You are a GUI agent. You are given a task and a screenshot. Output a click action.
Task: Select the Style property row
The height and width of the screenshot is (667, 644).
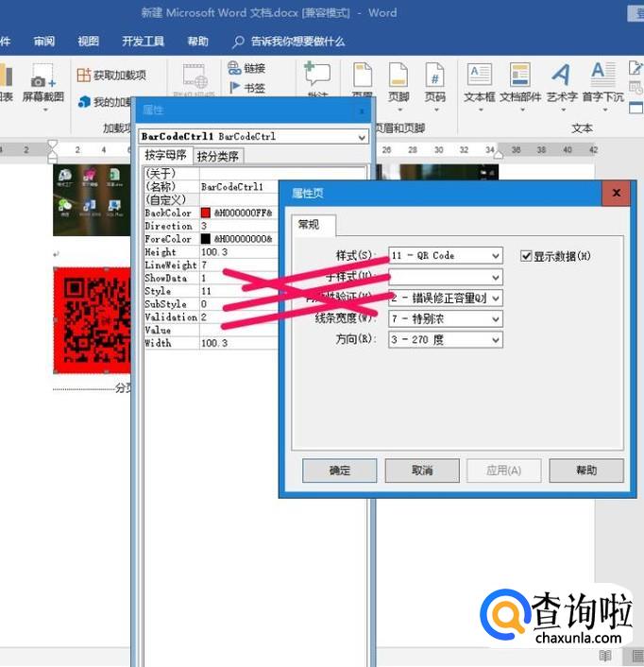212,291
